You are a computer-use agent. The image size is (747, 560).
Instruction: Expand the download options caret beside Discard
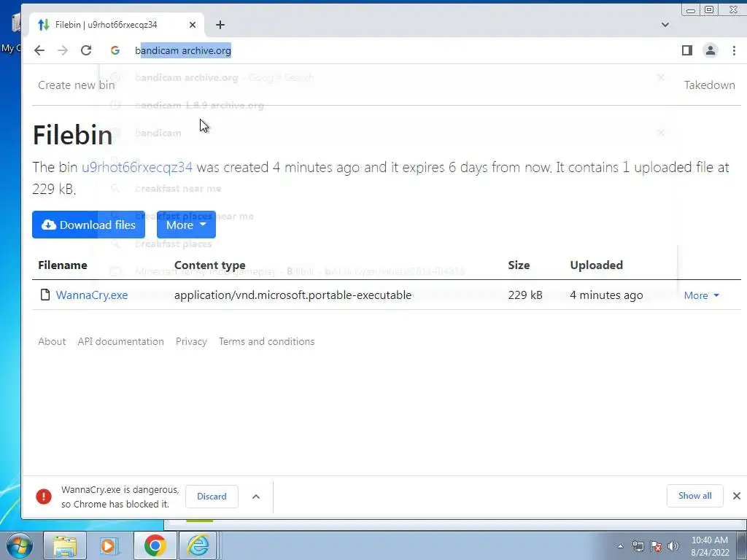[256, 497]
